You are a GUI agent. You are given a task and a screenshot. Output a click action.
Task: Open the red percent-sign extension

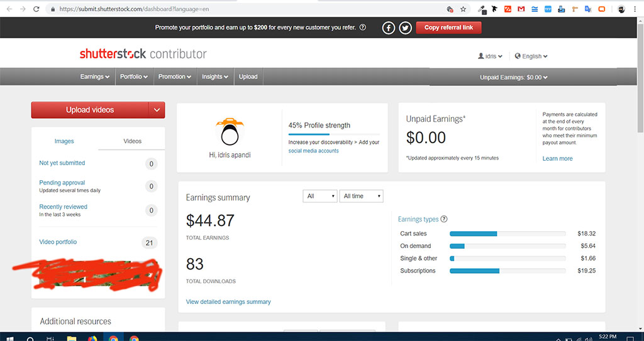tap(508, 9)
